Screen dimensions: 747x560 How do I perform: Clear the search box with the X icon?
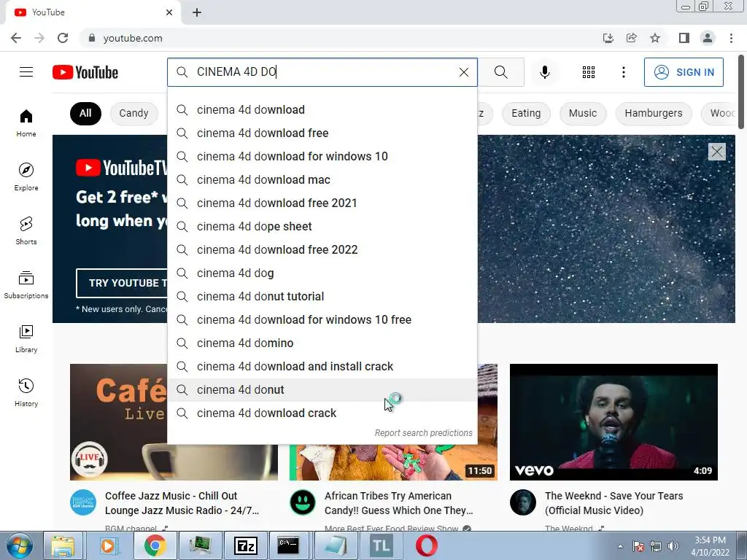click(463, 72)
